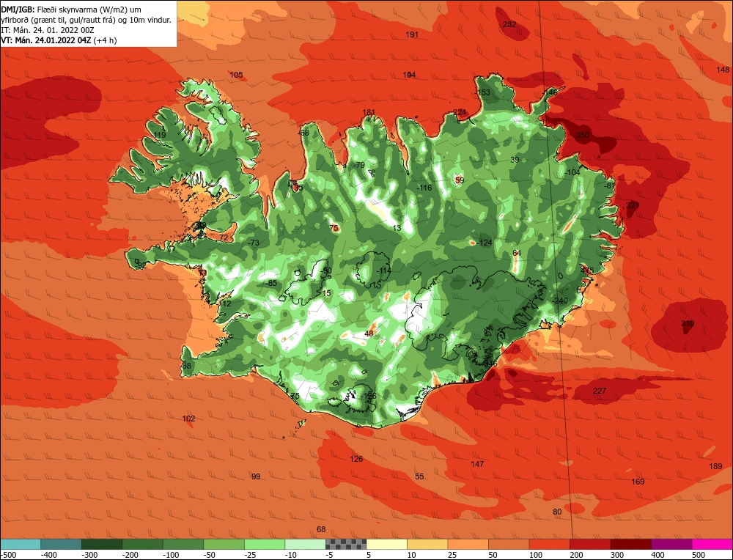Click the value 189 on the map
Viewport: 733px width, 560px height.
click(x=715, y=466)
